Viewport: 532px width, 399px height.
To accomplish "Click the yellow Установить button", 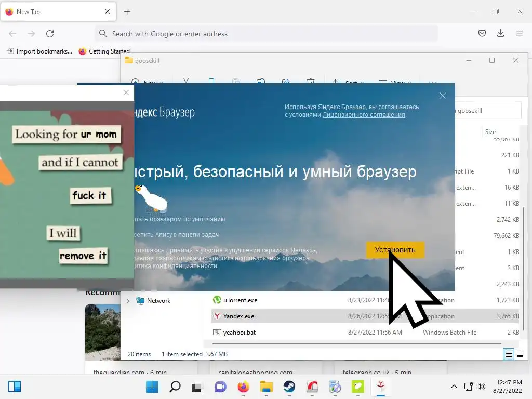I will point(395,250).
